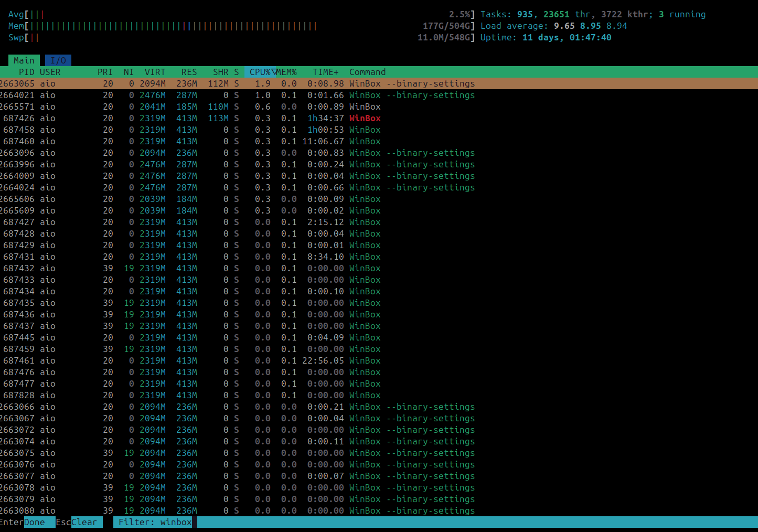
Task: Sort by the NI column header
Action: [x=129, y=72]
